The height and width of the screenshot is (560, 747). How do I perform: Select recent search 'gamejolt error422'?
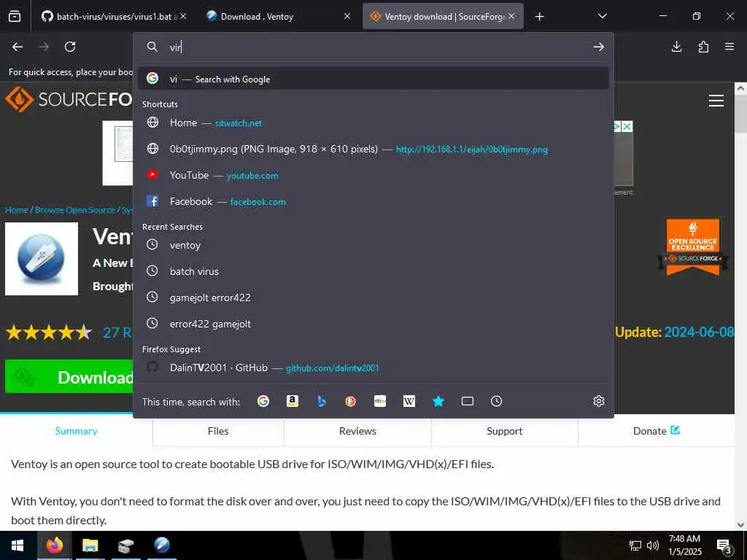click(x=373, y=297)
